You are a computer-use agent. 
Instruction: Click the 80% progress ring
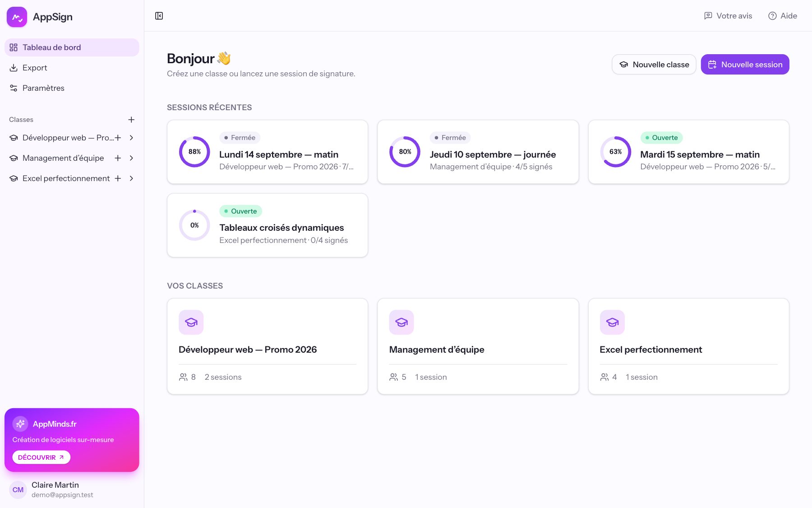coord(405,152)
